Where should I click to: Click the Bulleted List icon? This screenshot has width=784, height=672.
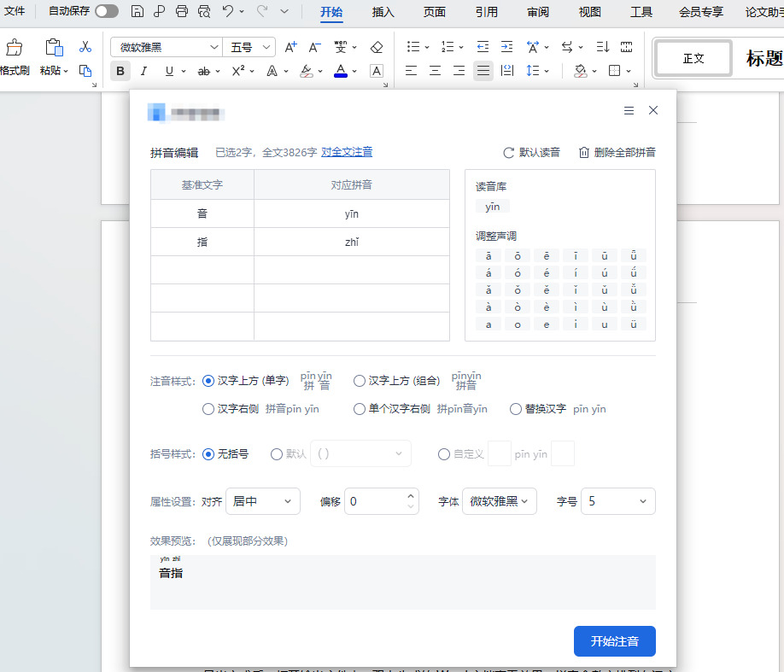click(413, 47)
